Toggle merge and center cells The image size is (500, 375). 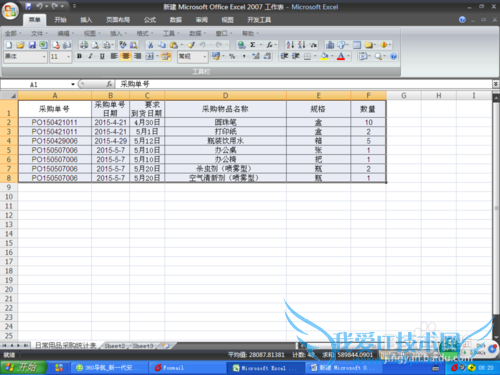click(x=149, y=56)
